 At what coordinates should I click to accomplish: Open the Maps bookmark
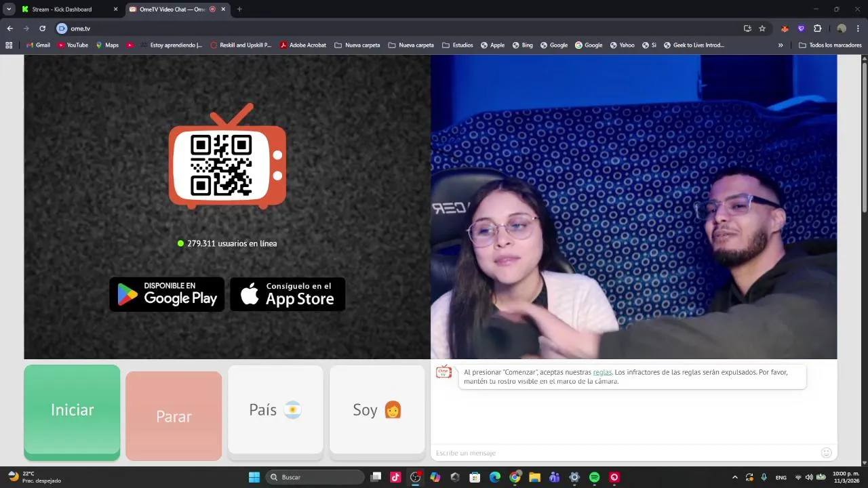tap(107, 45)
